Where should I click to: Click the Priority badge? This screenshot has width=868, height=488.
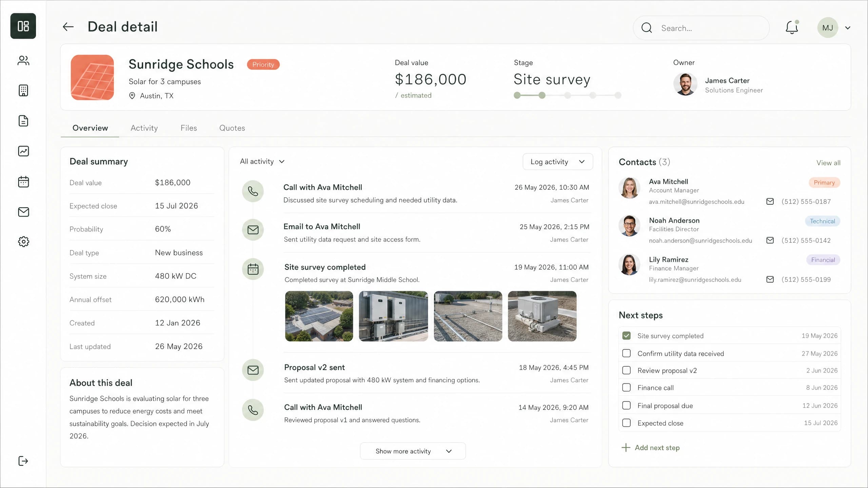point(263,64)
